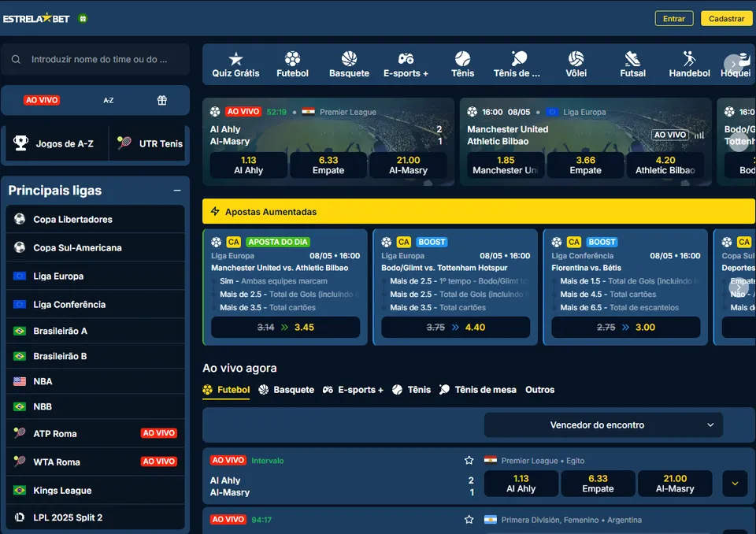The image size is (756, 534).
Task: Select the Handebol sport icon
Action: click(x=690, y=59)
